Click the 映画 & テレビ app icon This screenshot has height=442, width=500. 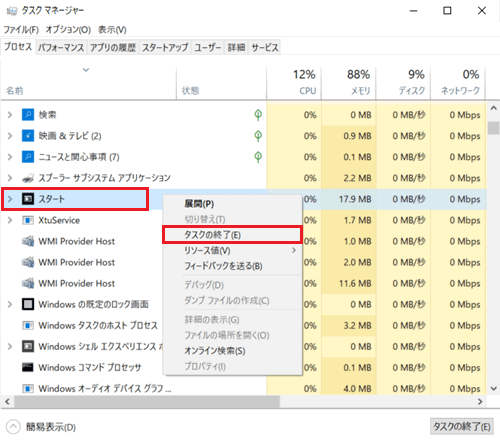coord(28,136)
